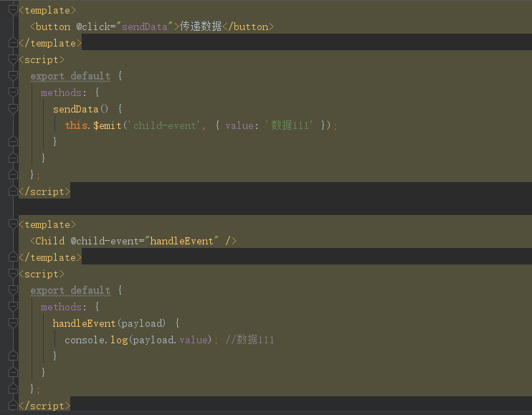Click the closing </button> tag
Image resolution: width=532 pixels, height=415 pixels.
(248, 27)
